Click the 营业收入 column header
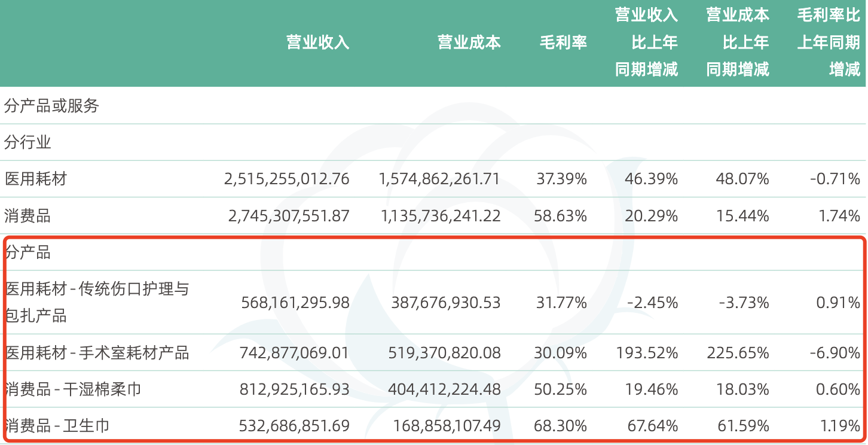Viewport: 868px width, 445px height. [x=317, y=42]
